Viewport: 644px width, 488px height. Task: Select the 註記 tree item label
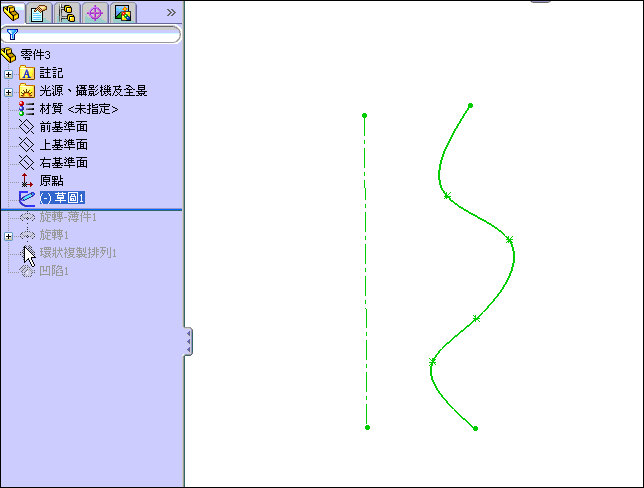51,73
